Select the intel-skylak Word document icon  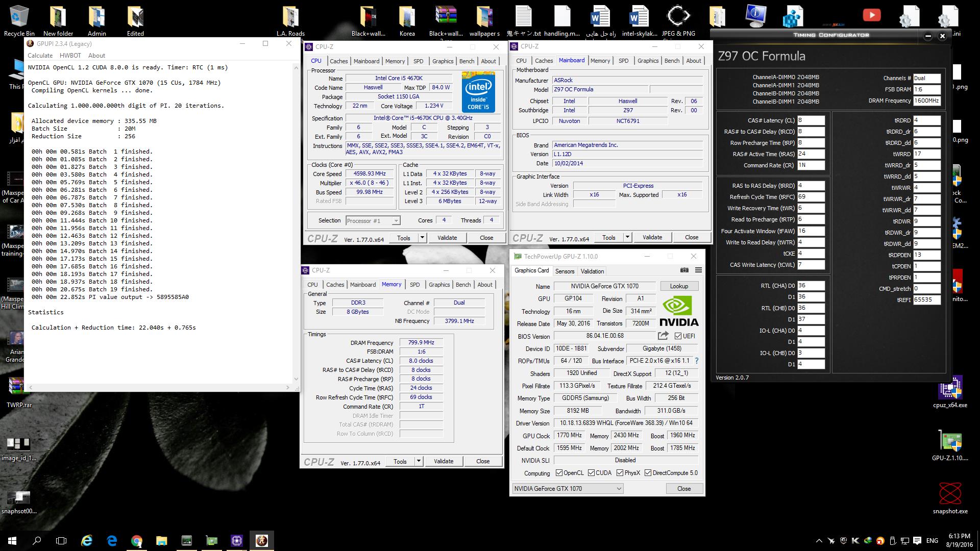tap(639, 21)
